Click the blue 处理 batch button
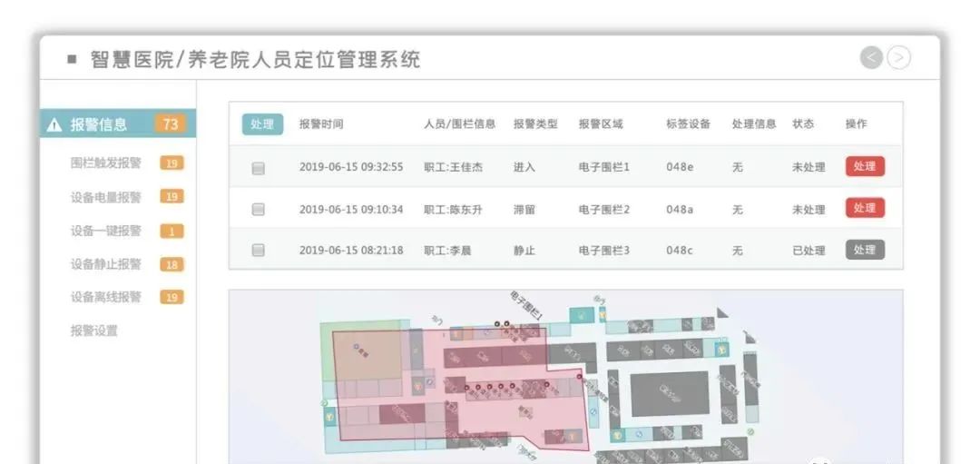The height and width of the screenshot is (464, 980). (x=262, y=124)
